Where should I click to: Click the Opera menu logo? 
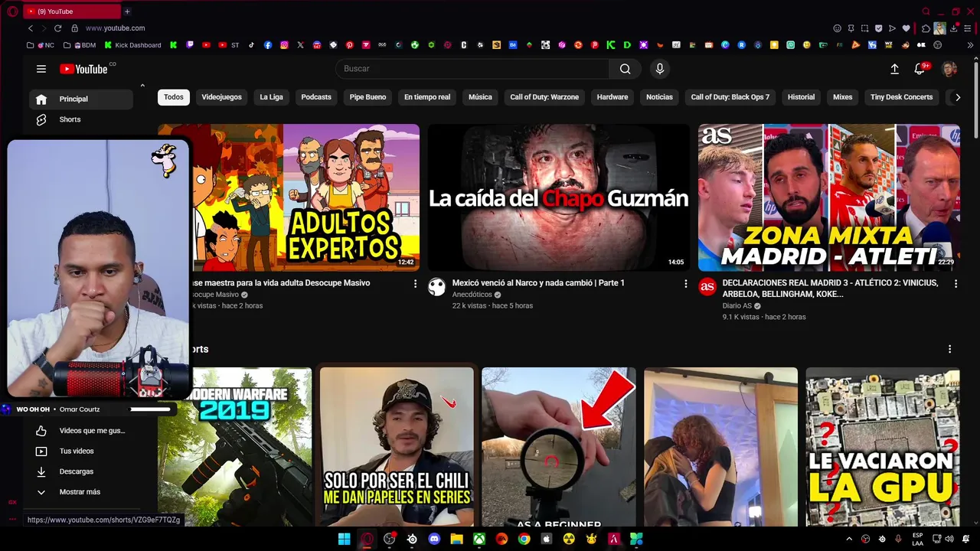point(12,11)
